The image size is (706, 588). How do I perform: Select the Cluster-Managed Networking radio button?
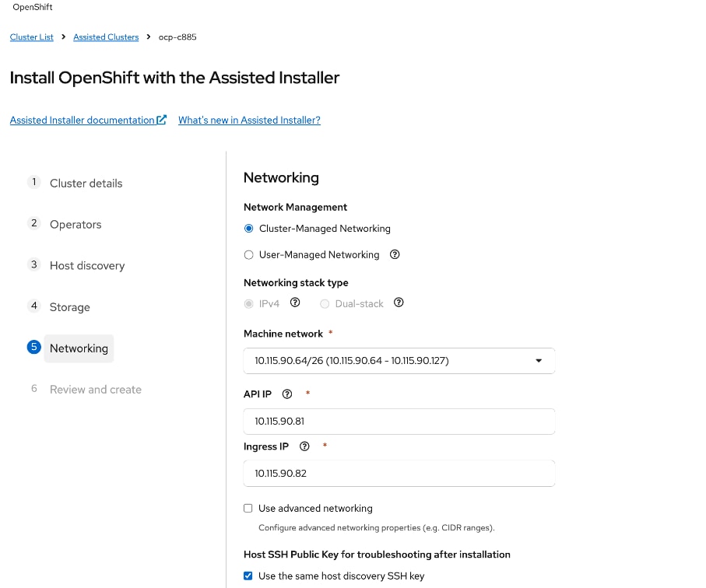[x=249, y=228]
